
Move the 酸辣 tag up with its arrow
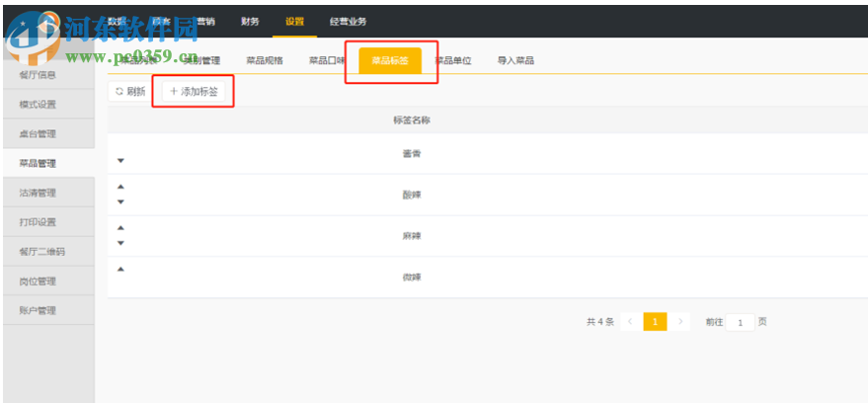120,187
